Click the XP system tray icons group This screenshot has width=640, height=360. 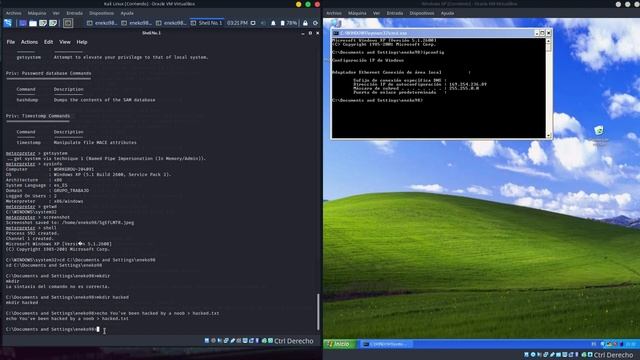pyautogui.click(x=611, y=344)
